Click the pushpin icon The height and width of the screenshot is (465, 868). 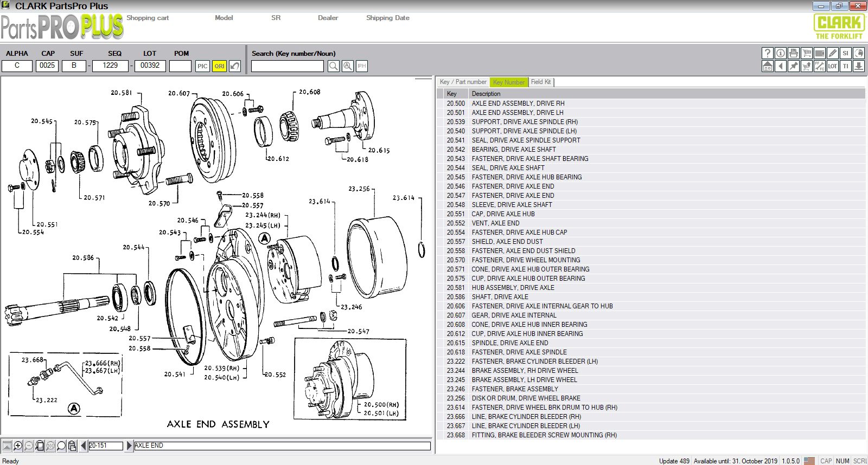pyautogui.click(x=794, y=66)
